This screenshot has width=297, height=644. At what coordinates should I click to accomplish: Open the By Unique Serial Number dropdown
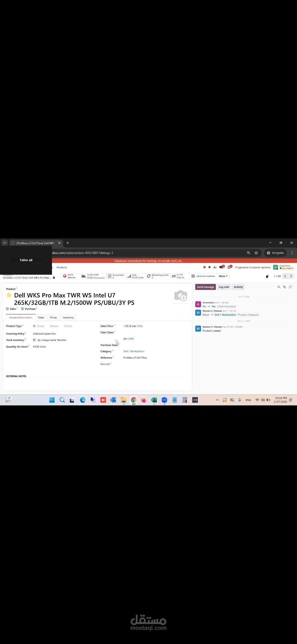tap(52, 340)
